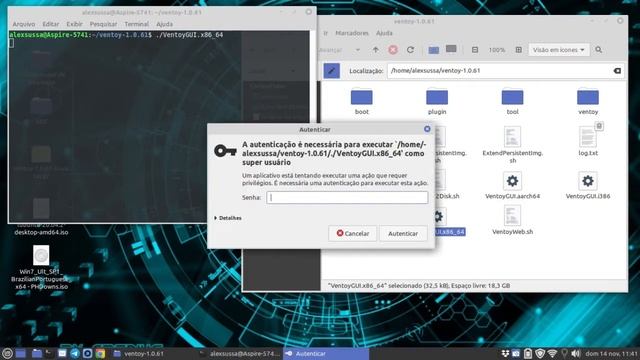
Task: Open the file manager launcher in taskbar
Action: click(x=37, y=353)
